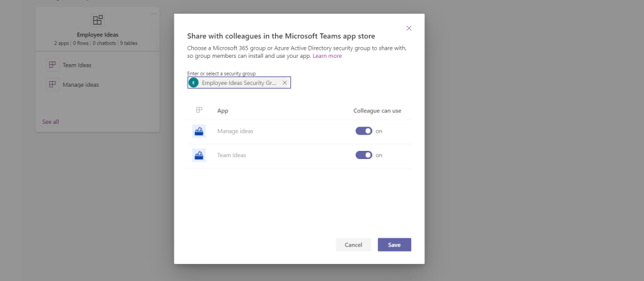Click the green 'E' group avatar
Screen dimensions: 644x281
[194, 83]
